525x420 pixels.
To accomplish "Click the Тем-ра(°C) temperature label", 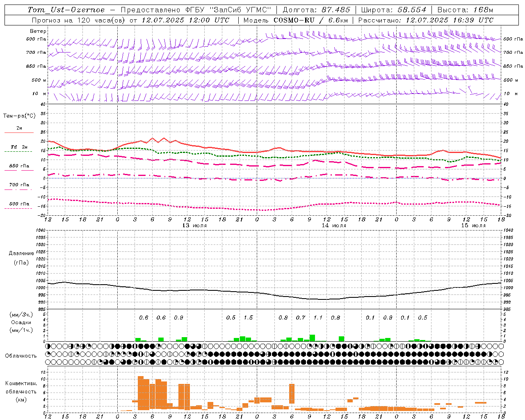I will pyautogui.click(x=19, y=116).
